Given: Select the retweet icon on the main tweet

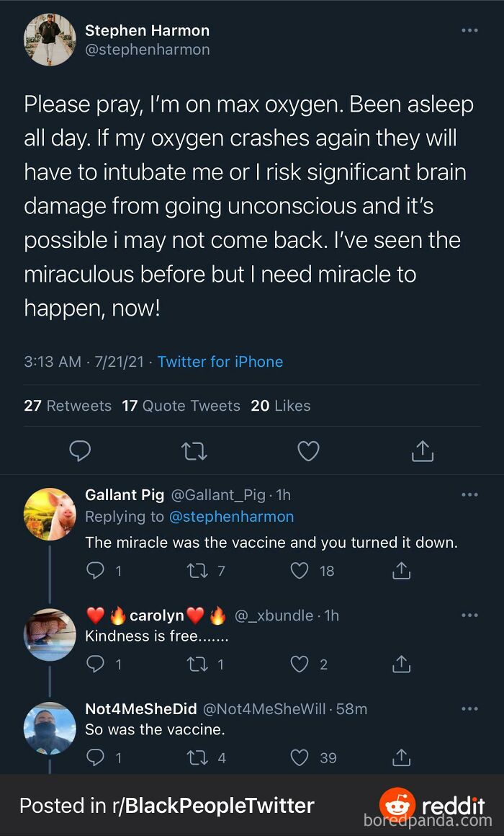Looking at the screenshot, I should pos(194,450).
